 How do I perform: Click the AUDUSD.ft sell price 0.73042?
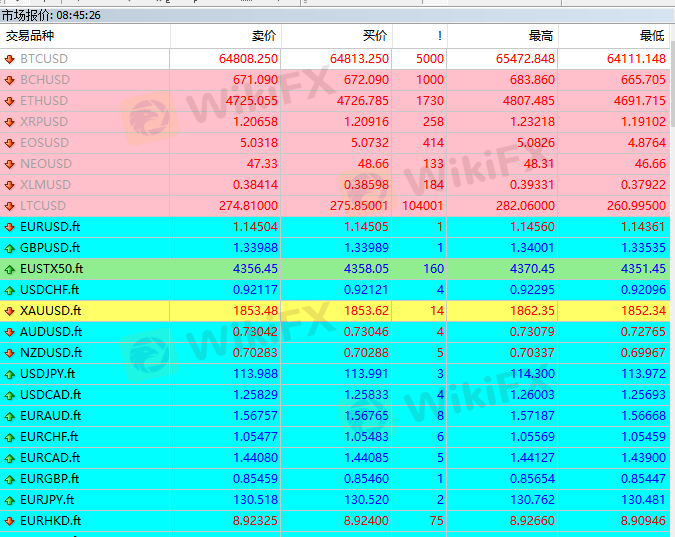(255, 332)
